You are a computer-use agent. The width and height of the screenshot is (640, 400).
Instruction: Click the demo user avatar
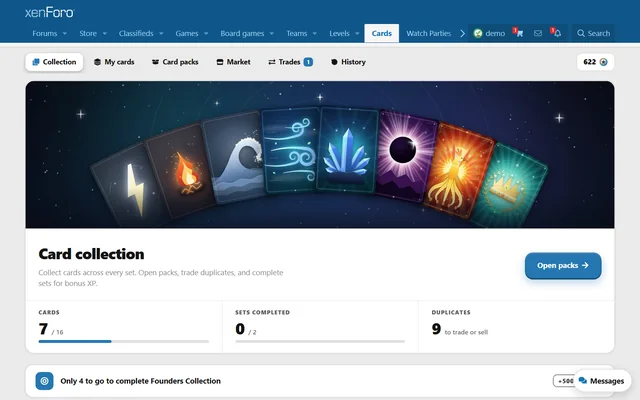(x=478, y=33)
